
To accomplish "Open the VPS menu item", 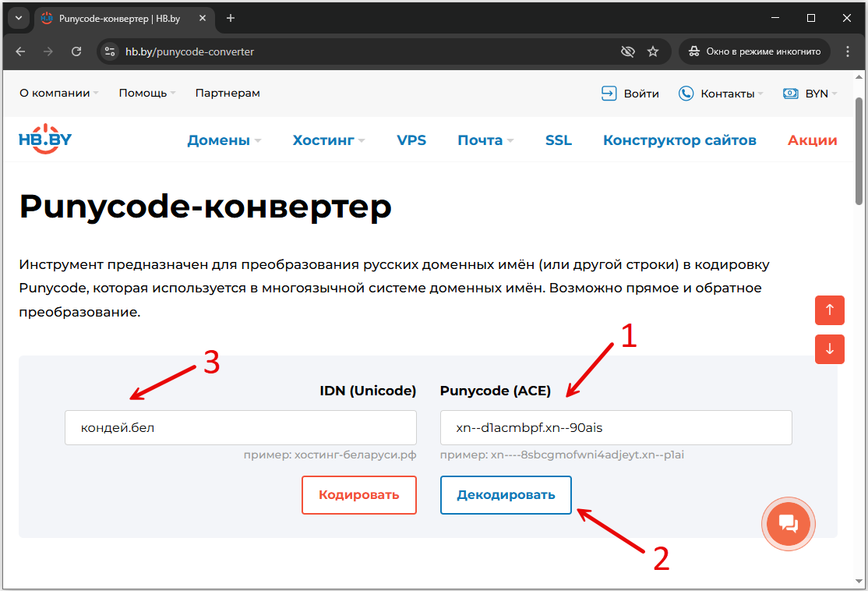I will [x=411, y=140].
